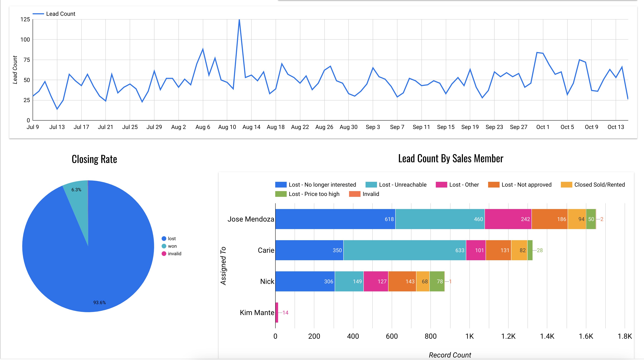
Task: Click the Lead Count line legend entry
Action: [54, 14]
